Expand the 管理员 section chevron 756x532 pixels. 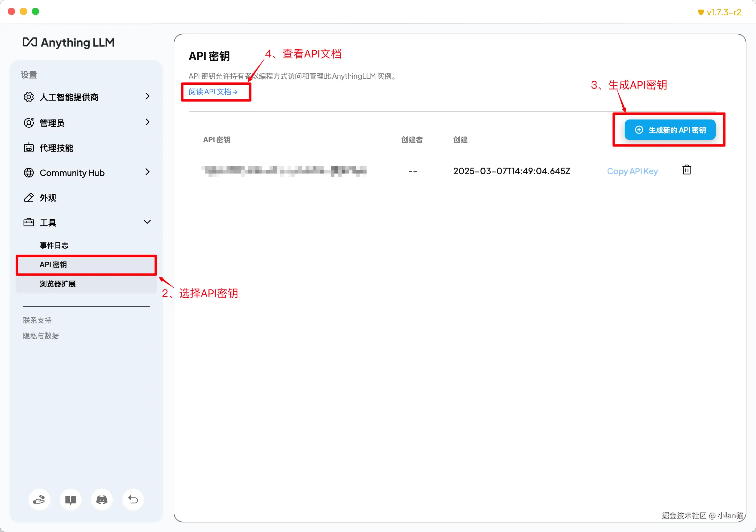coord(147,122)
